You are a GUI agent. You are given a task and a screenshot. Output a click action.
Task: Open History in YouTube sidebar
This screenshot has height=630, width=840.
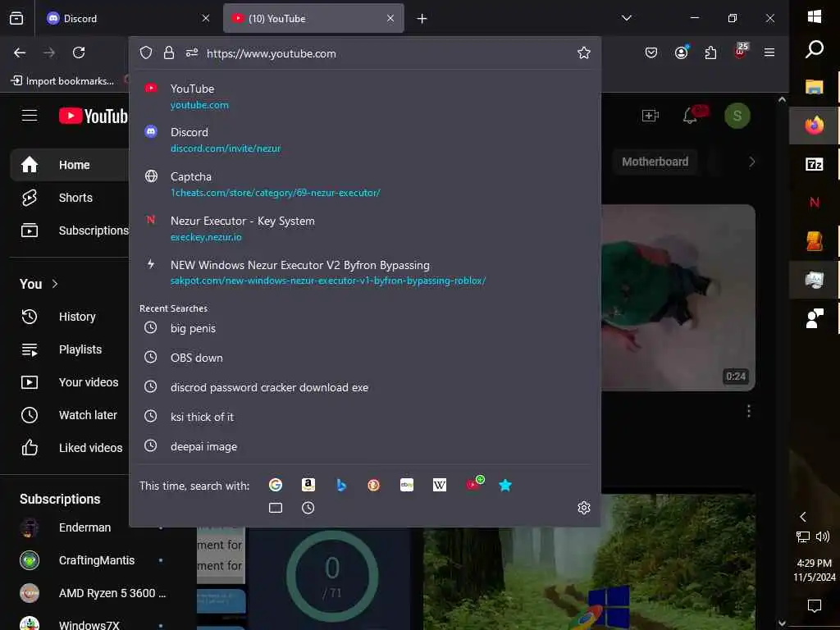pyautogui.click(x=70, y=317)
